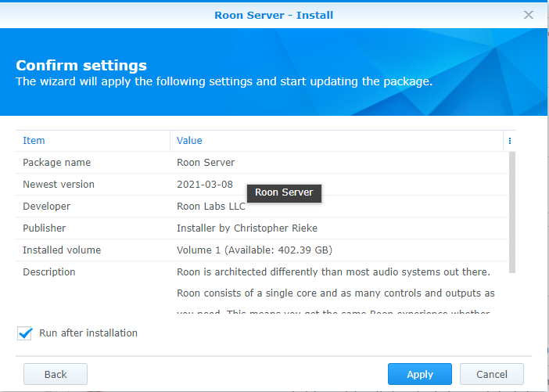
Task: Click the Cancel button
Action: point(491,374)
